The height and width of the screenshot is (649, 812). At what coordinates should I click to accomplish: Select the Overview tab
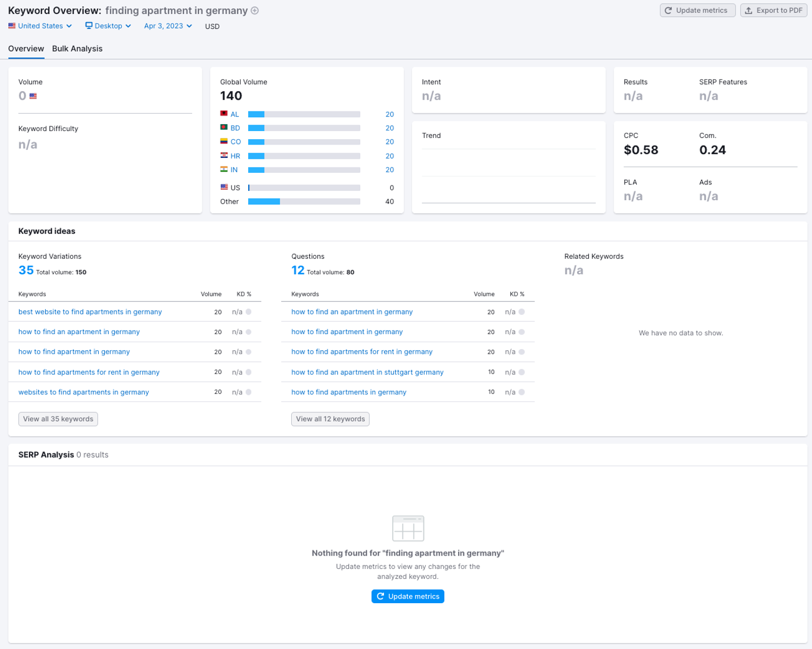26,49
